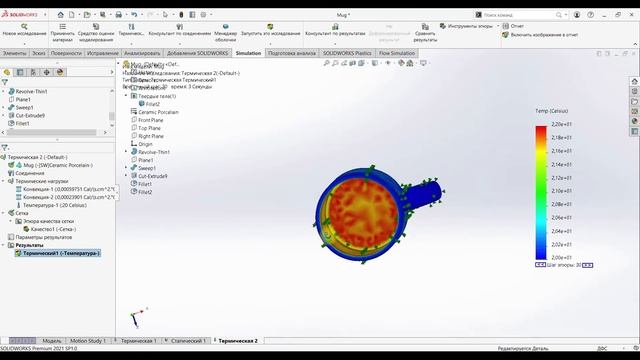Select the DisplayManager sphere tab icon
Image resolution: width=640 pixels, height=360 pixels.
(x=60, y=72)
